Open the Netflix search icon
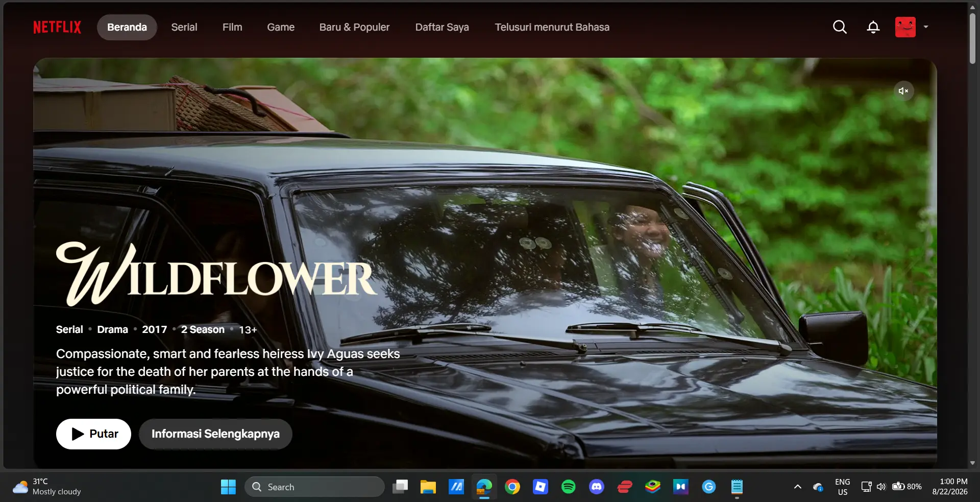This screenshot has height=502, width=980. point(840,27)
